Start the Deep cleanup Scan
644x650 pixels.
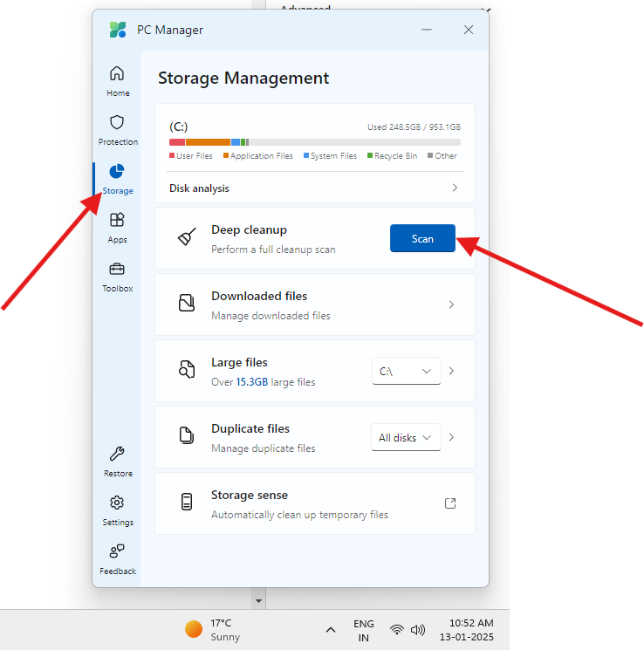(x=422, y=238)
